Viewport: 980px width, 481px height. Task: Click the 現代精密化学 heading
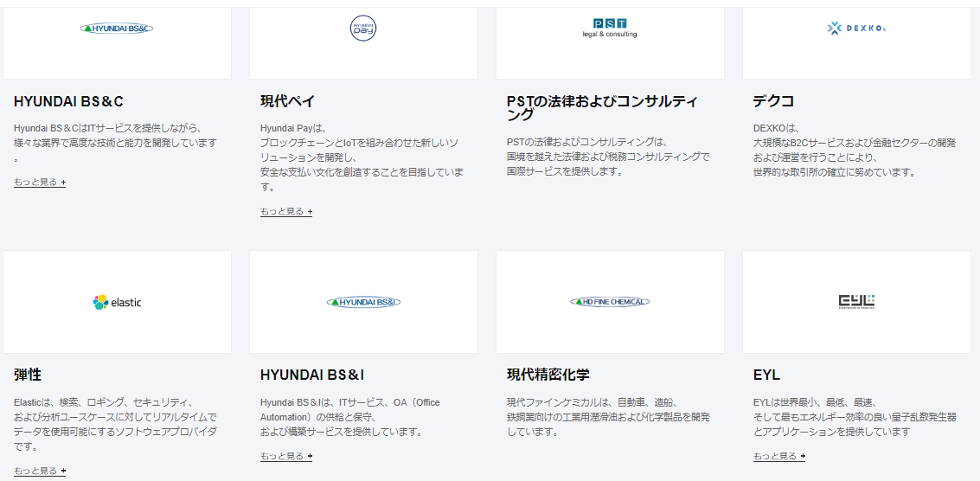click(x=548, y=375)
